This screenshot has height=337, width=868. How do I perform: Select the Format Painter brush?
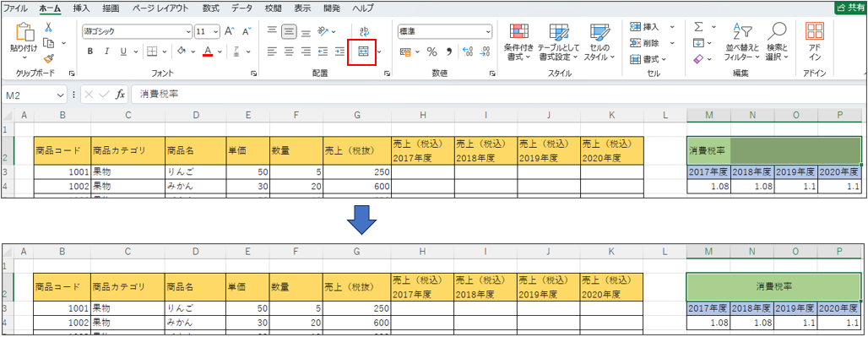48,58
